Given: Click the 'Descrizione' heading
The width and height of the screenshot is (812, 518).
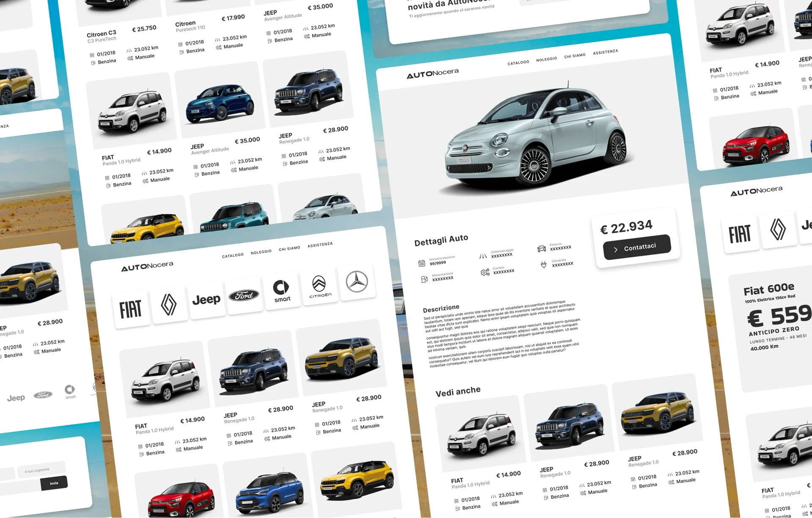Looking at the screenshot, I should coord(441,308).
